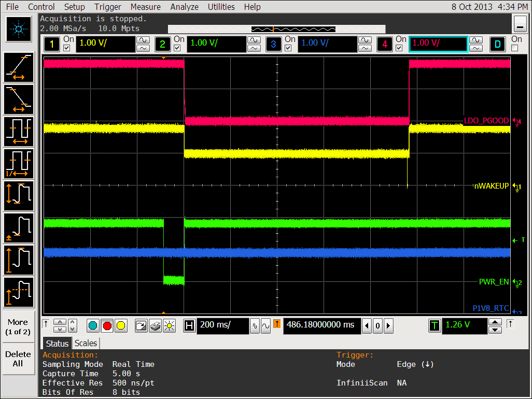Click the memory bar waveform overview

tap(277, 29)
